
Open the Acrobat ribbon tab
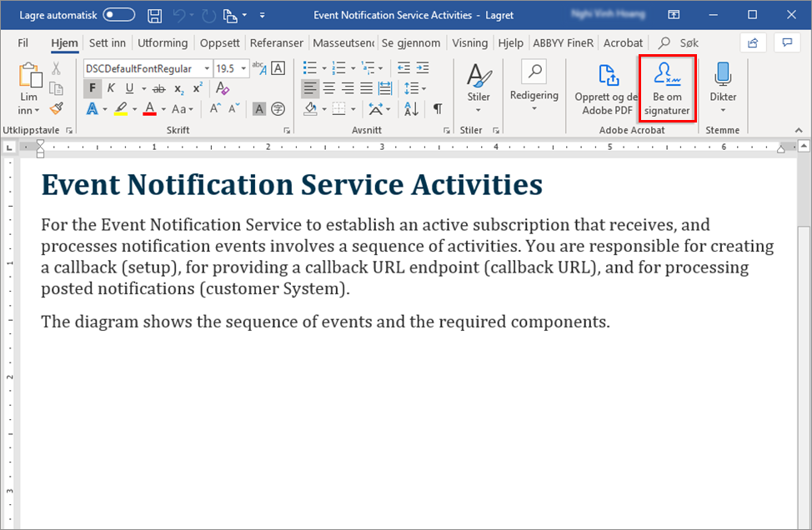[623, 43]
